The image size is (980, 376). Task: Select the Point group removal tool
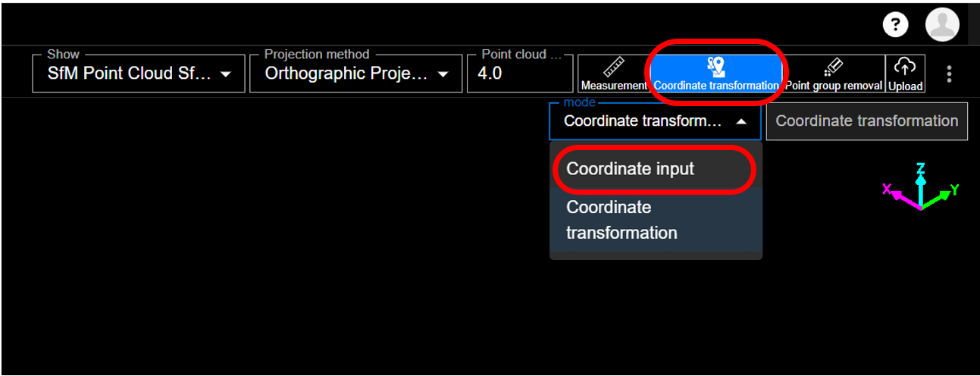(833, 74)
